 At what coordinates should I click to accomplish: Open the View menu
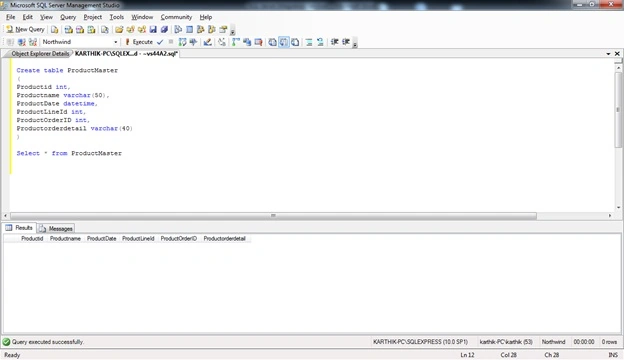(46, 17)
